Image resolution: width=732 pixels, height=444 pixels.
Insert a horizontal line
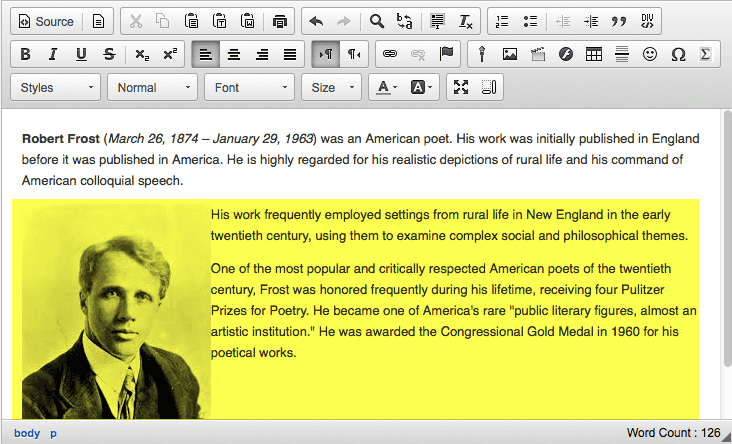pos(622,54)
